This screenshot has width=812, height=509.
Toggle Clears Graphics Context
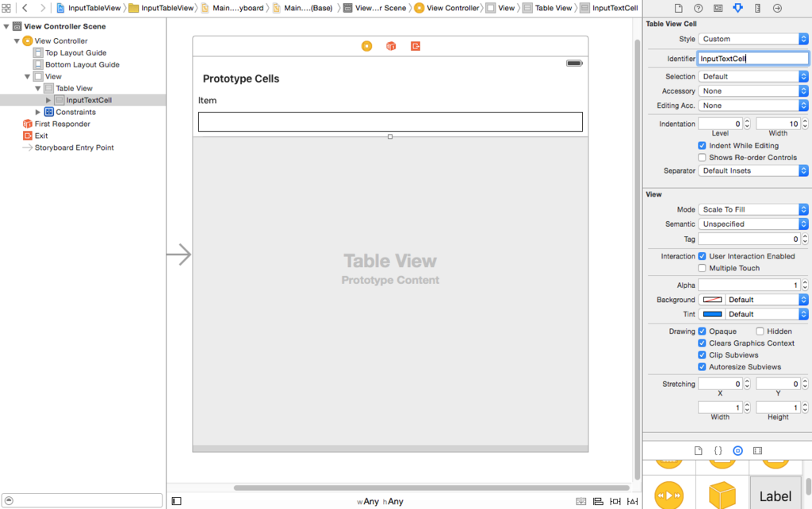tap(702, 343)
